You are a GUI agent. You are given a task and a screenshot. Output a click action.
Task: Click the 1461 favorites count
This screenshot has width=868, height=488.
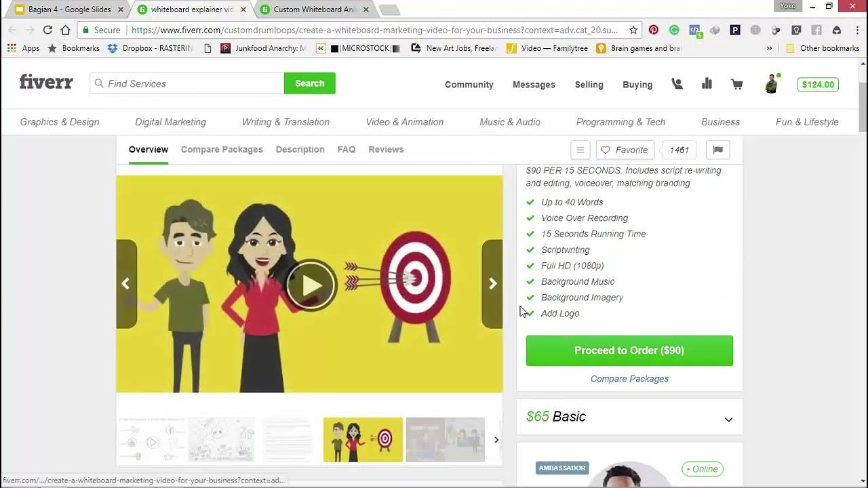(x=679, y=150)
